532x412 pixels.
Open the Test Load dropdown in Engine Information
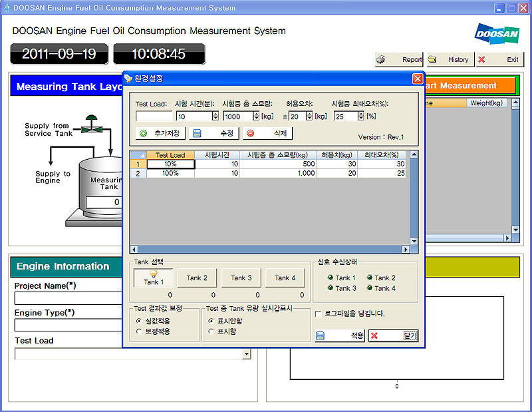246,354
